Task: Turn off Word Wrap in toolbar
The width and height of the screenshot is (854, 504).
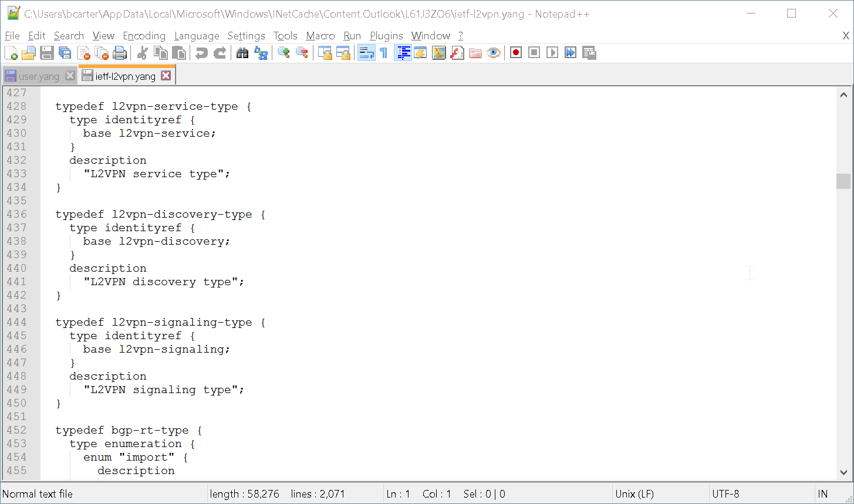Action: (x=366, y=53)
